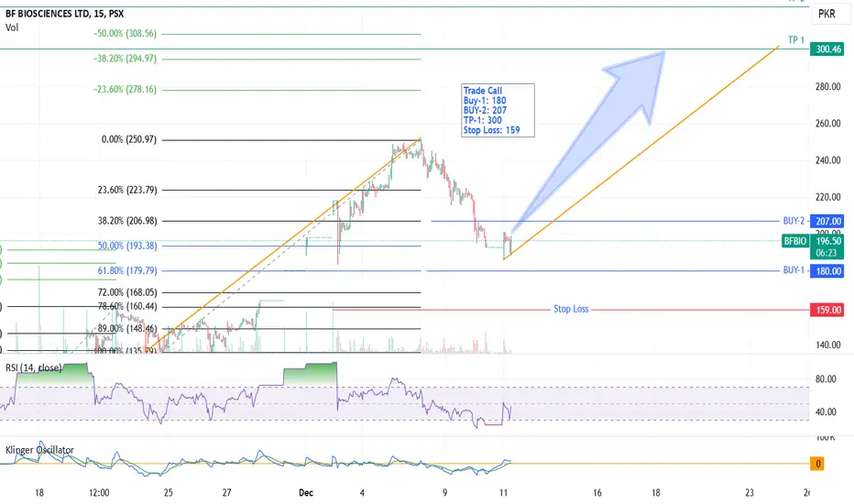
Task: Click the Klinger zero-level orange tag
Action: coord(817,464)
